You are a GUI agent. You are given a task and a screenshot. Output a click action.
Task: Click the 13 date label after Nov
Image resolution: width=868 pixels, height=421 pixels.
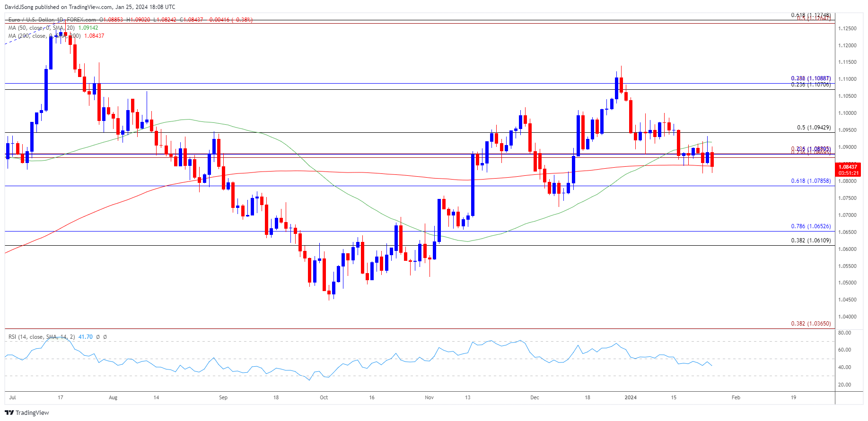click(468, 398)
